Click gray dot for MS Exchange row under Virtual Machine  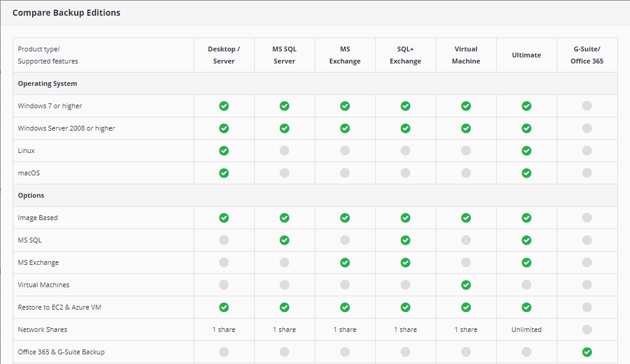click(x=466, y=262)
